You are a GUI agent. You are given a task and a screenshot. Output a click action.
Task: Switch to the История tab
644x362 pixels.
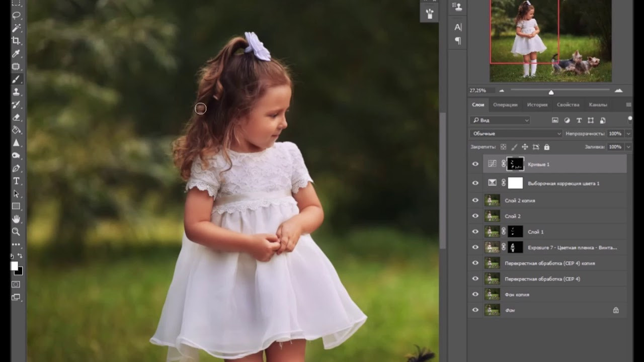tap(537, 105)
